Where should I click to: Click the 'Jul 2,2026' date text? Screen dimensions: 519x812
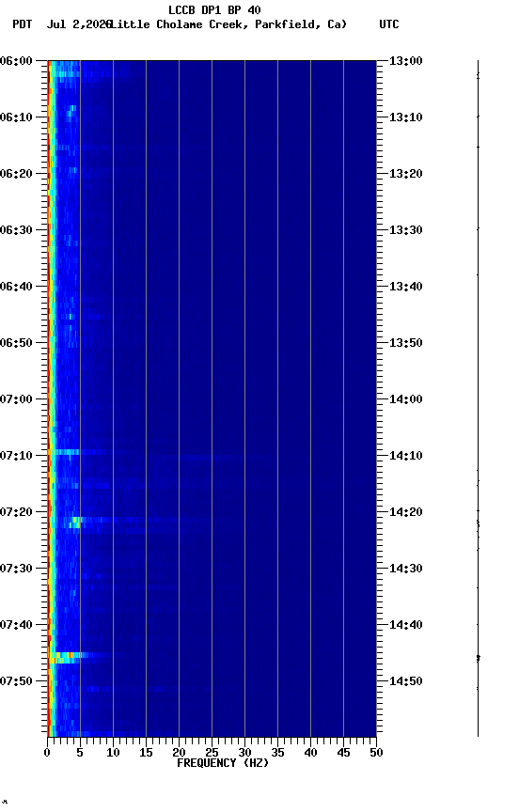[x=79, y=24]
